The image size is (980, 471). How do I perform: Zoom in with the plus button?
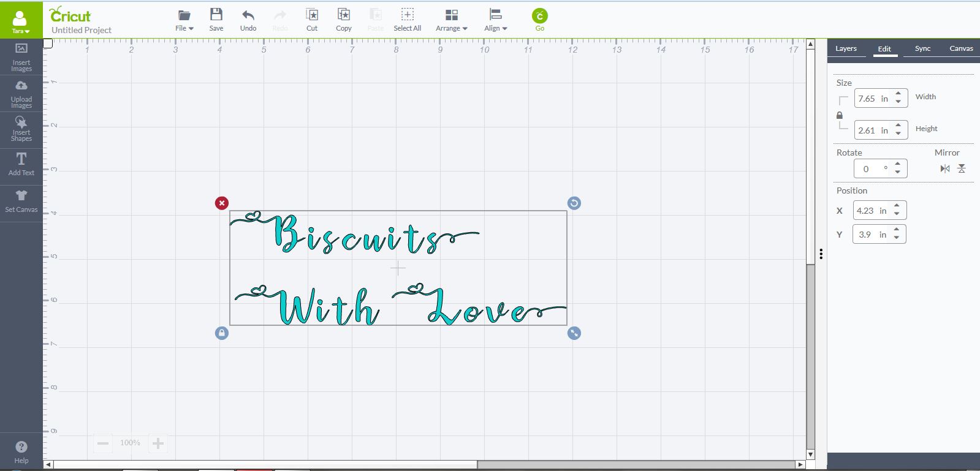(158, 443)
